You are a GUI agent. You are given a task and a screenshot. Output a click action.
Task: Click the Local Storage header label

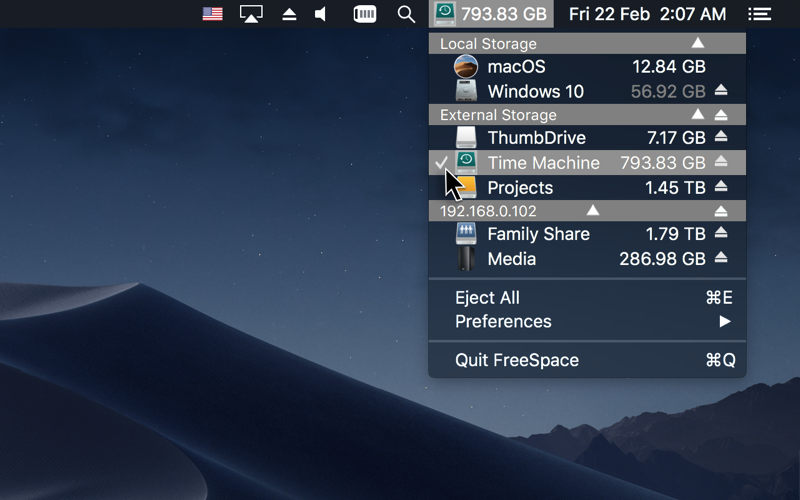[x=488, y=44]
